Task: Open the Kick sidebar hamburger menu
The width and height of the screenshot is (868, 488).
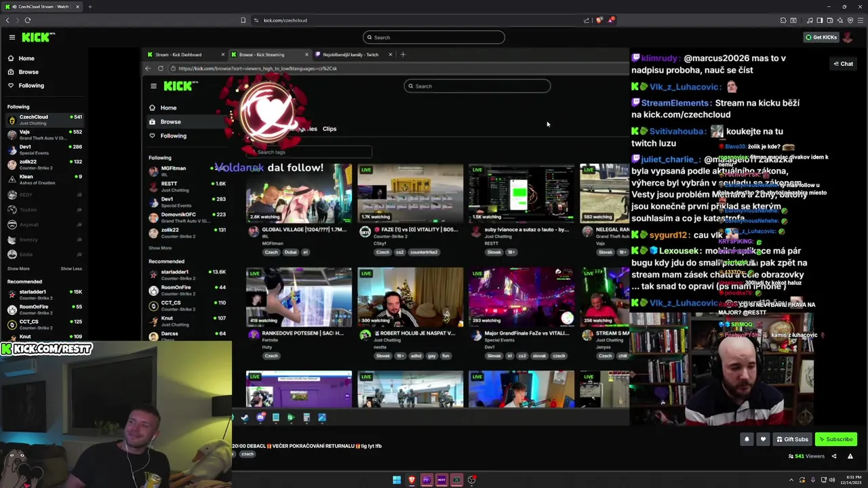Action: [12, 37]
